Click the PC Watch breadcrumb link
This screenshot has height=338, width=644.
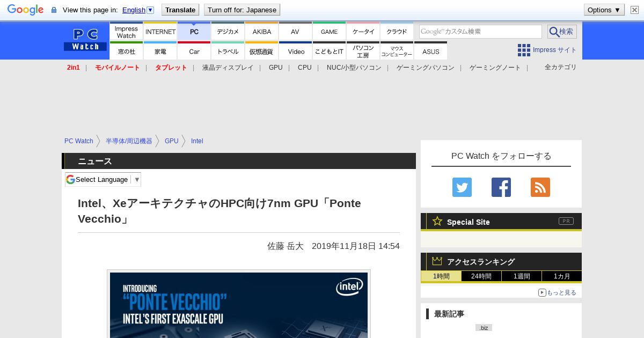click(x=79, y=141)
